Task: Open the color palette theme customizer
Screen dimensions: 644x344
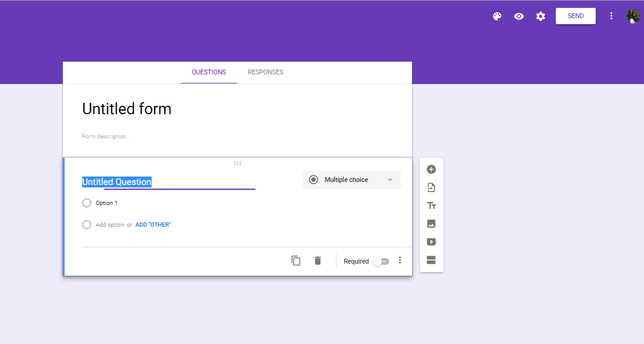Action: coord(497,16)
